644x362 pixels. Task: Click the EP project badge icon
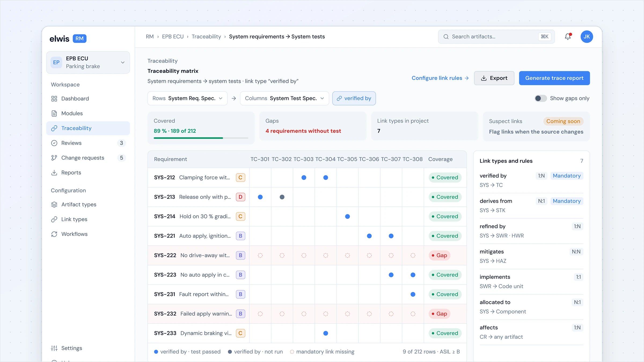tap(56, 62)
